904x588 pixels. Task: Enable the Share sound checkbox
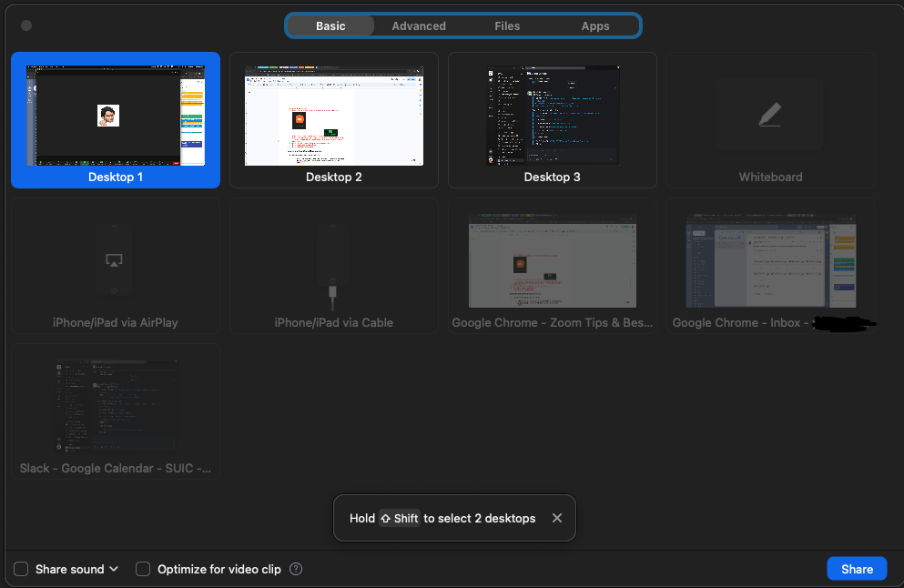[x=21, y=569]
